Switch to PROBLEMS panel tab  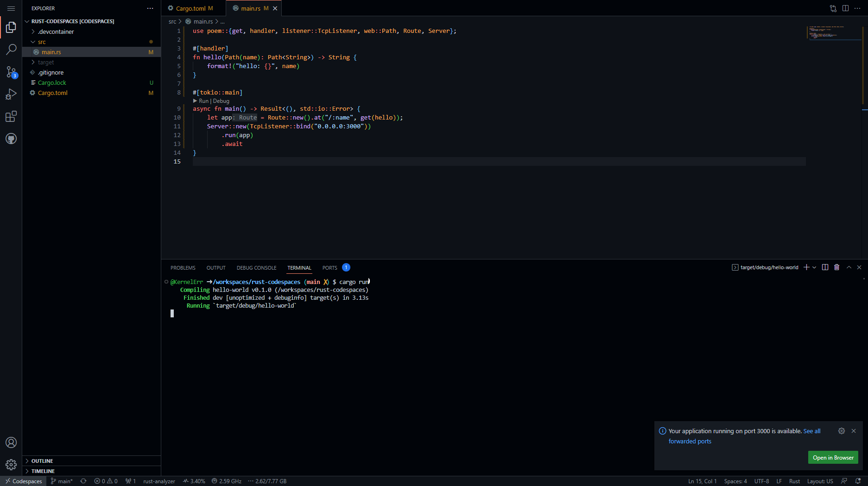183,268
